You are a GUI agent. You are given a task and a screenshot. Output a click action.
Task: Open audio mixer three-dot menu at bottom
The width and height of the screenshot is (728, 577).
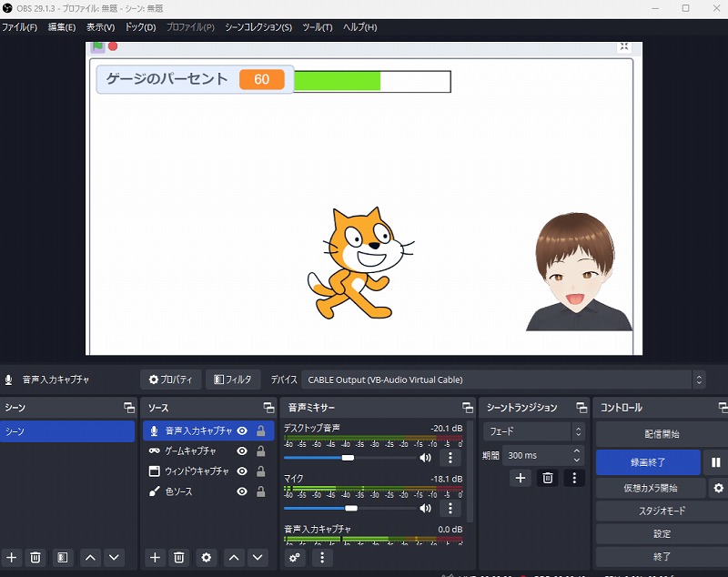tap(322, 557)
